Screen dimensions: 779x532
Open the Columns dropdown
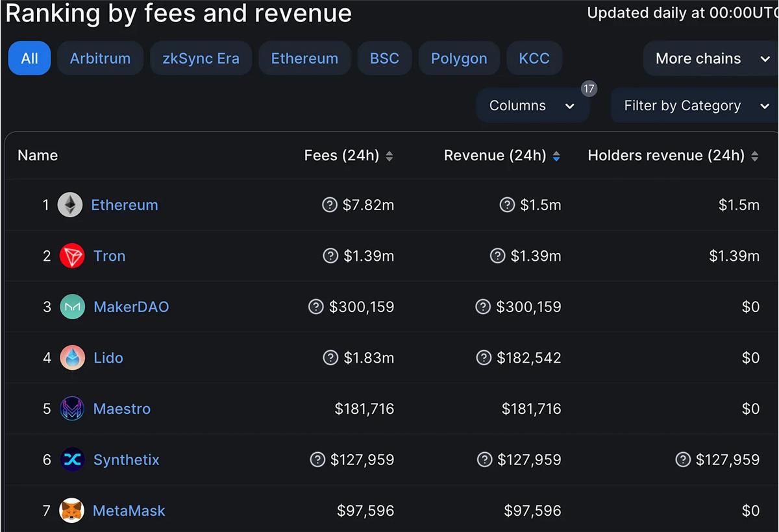pos(532,106)
